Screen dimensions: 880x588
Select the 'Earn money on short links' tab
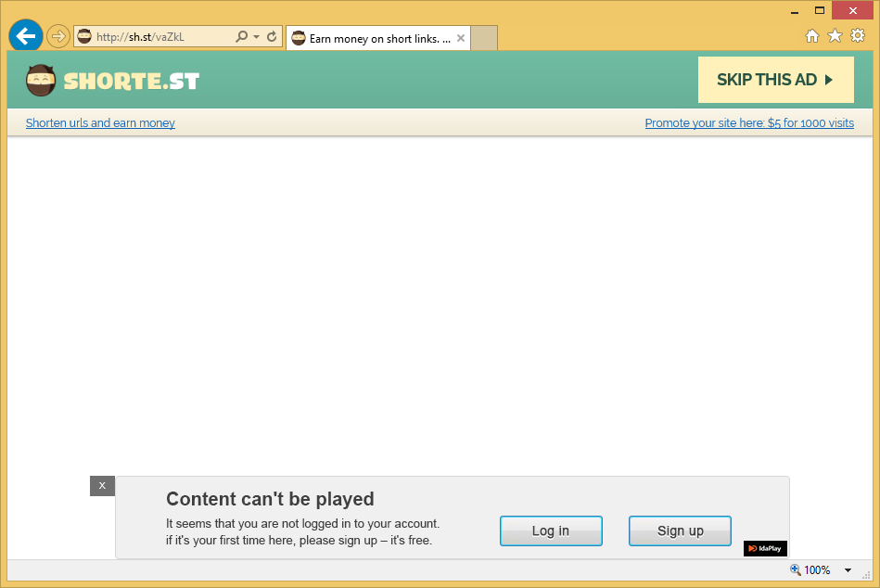371,38
